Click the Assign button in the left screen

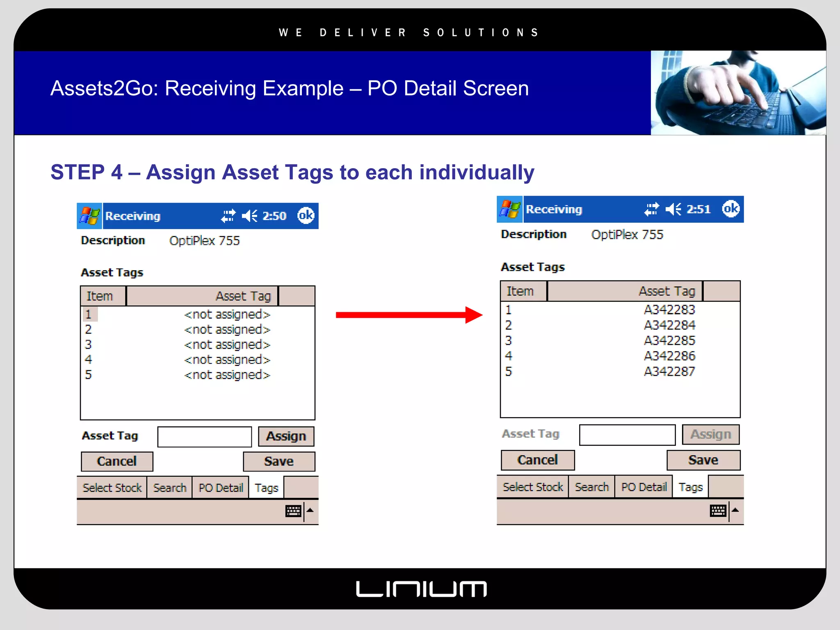pos(286,436)
